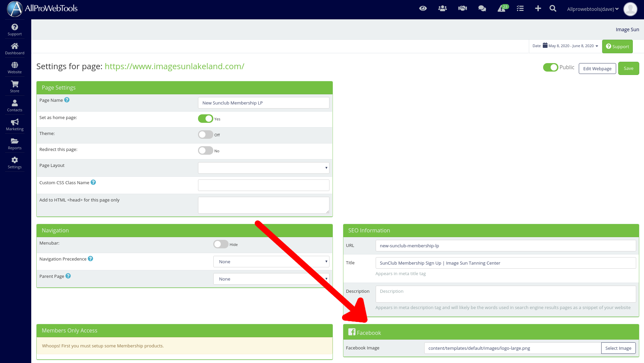
Task: Open the task list icon
Action: [520, 8]
